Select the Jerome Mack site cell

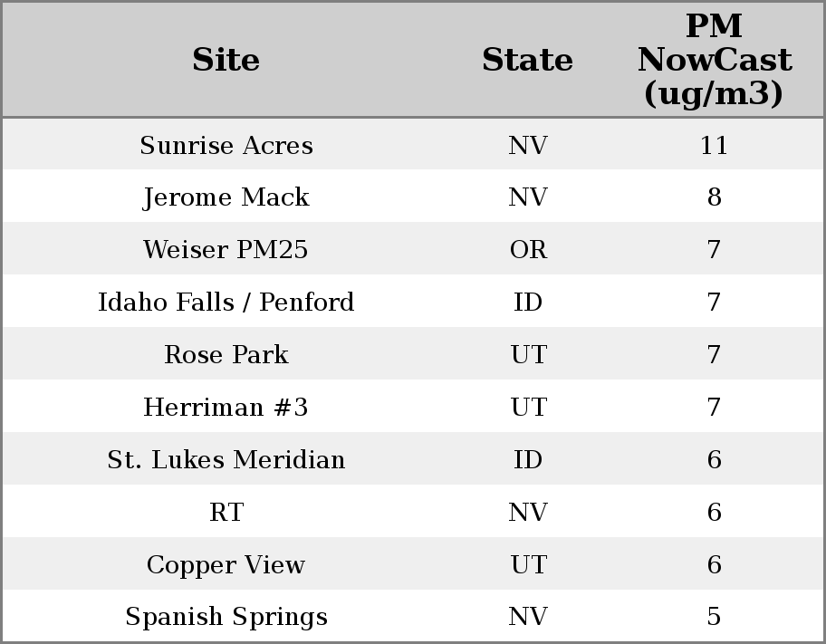pyautogui.click(x=226, y=197)
